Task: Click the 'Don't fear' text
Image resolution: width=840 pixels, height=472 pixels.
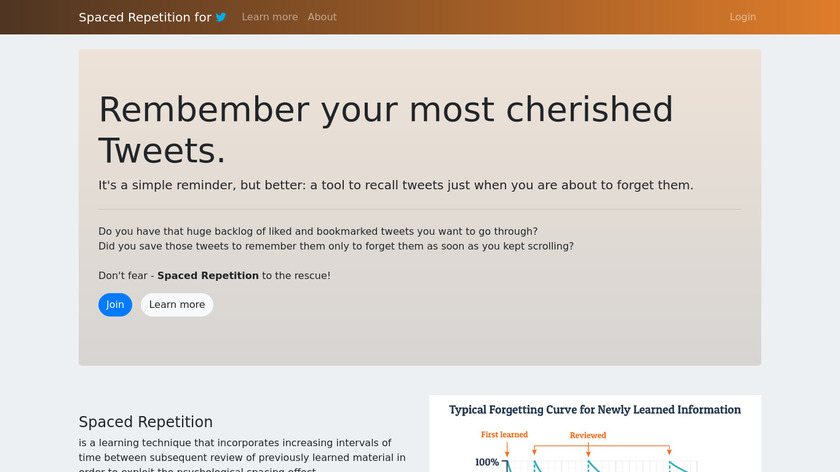Action: (124, 275)
